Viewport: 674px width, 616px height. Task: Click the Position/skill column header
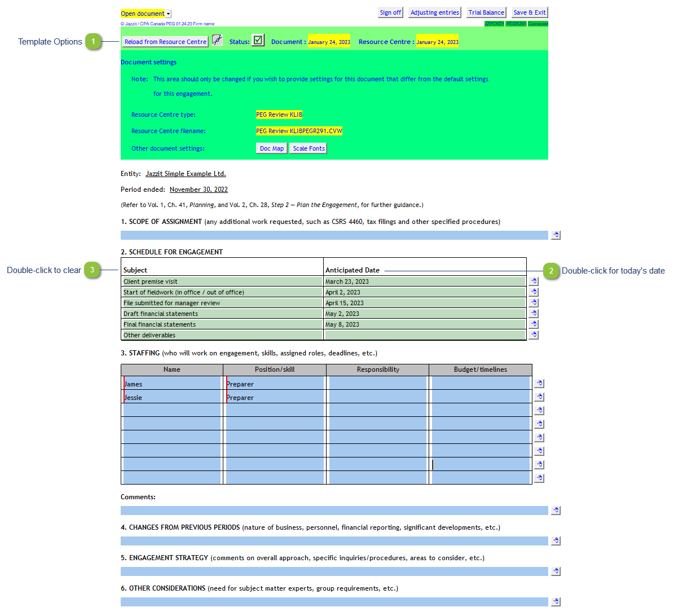[x=275, y=369]
